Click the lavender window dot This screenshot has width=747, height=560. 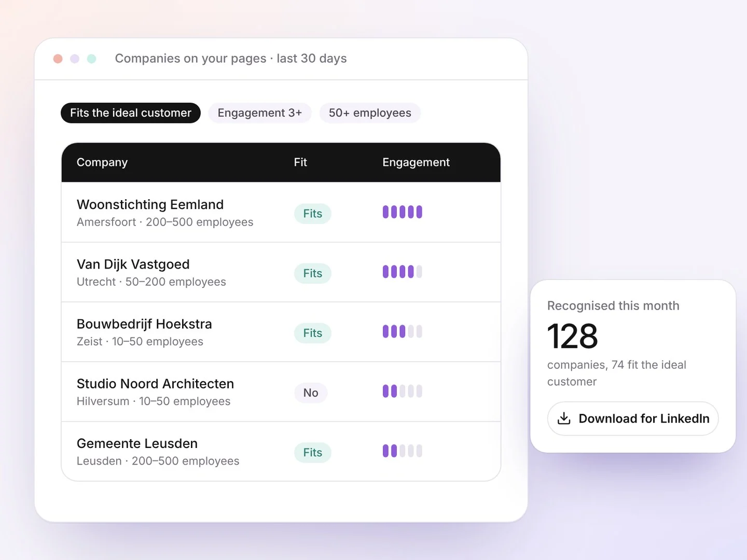point(75,59)
